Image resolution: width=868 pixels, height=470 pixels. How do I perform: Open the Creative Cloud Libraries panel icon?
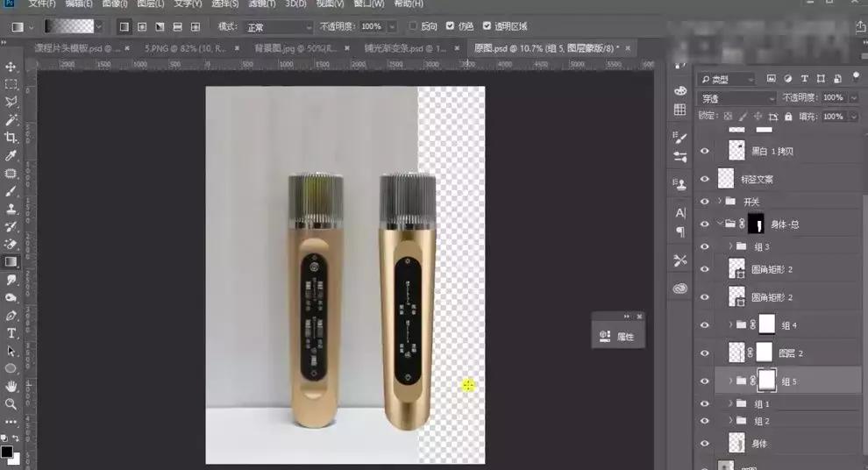[680, 288]
